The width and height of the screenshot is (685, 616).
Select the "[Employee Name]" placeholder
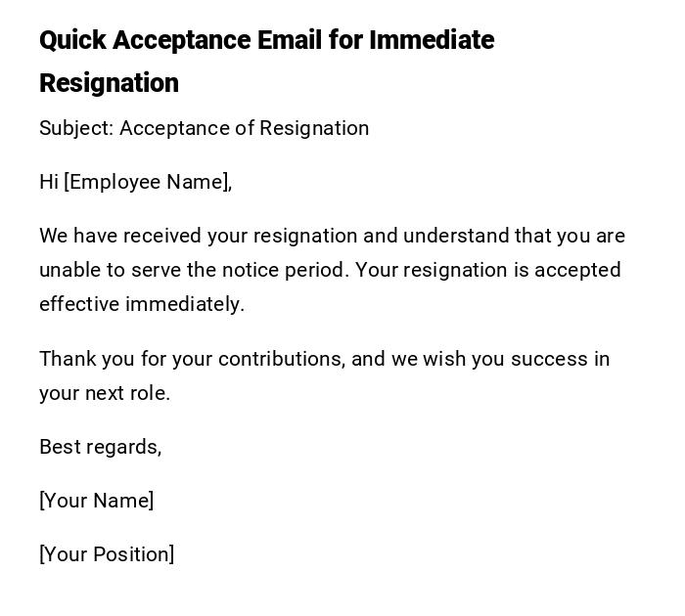148,182
